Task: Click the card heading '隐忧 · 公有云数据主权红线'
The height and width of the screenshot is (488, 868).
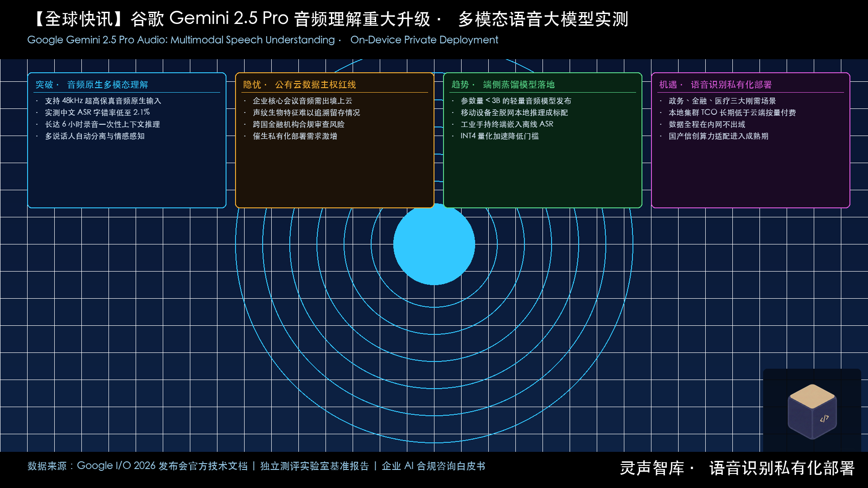Action: (x=300, y=84)
